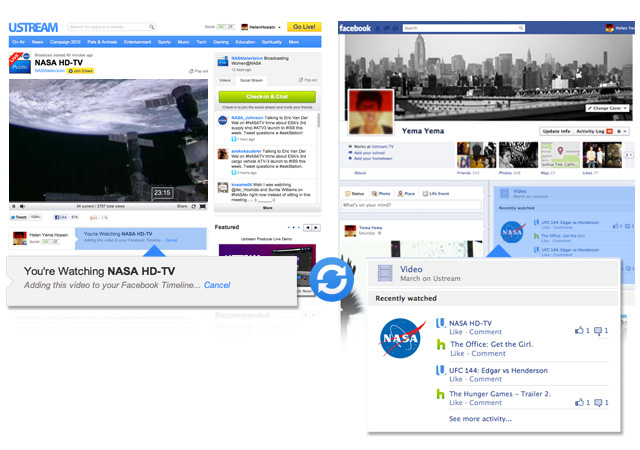This screenshot has height=450, width=640.
Task: Open Facebook notifications globe icon
Action: [395, 28]
